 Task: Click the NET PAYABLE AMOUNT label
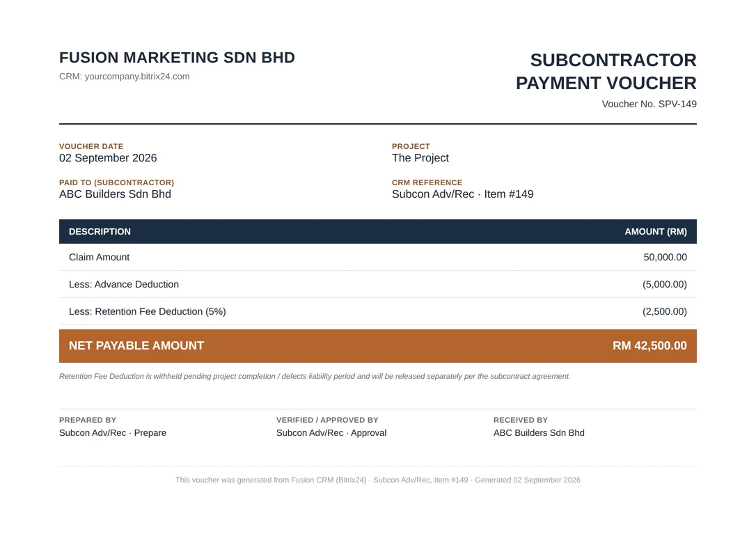pos(136,346)
